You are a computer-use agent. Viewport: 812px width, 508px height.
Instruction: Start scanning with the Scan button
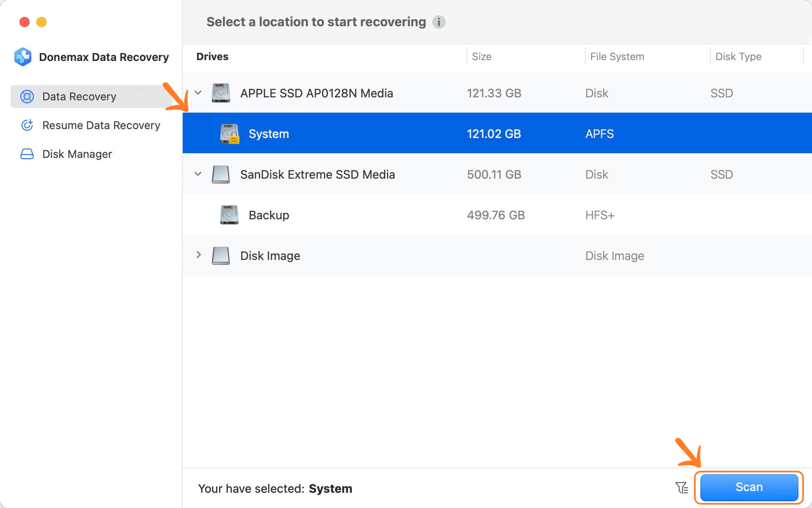(749, 487)
